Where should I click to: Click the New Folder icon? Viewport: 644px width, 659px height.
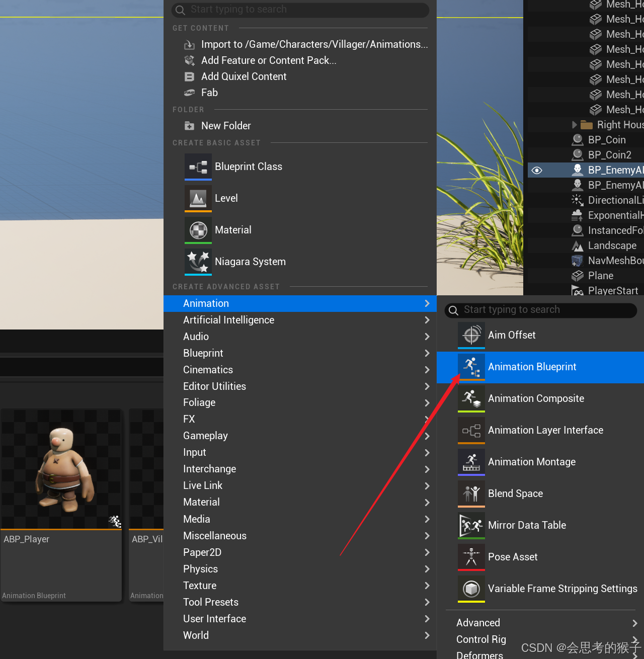point(189,126)
